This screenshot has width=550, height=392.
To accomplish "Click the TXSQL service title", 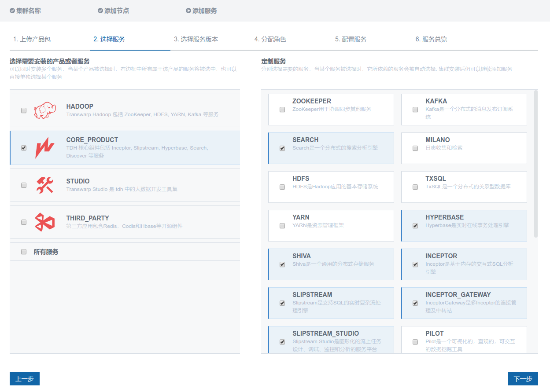I will point(436,179).
